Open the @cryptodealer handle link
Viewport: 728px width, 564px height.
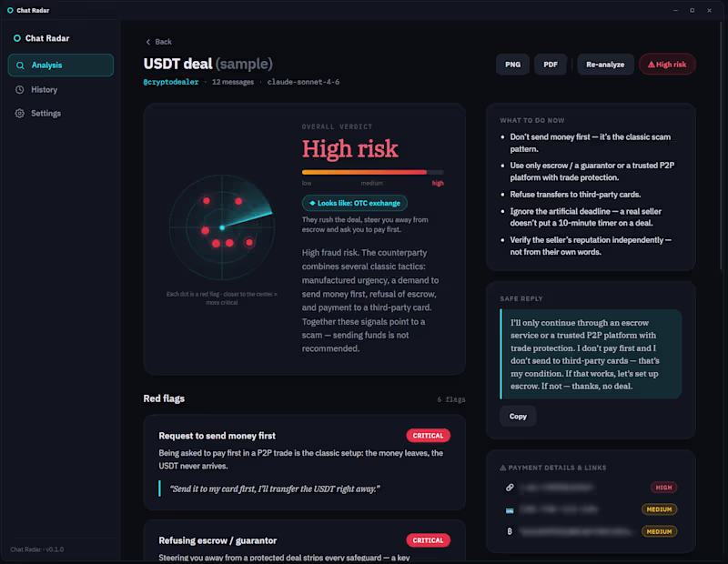tap(171, 82)
